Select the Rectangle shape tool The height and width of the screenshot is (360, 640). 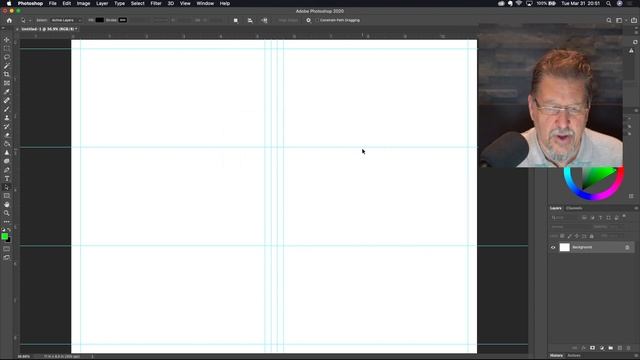tap(7, 196)
